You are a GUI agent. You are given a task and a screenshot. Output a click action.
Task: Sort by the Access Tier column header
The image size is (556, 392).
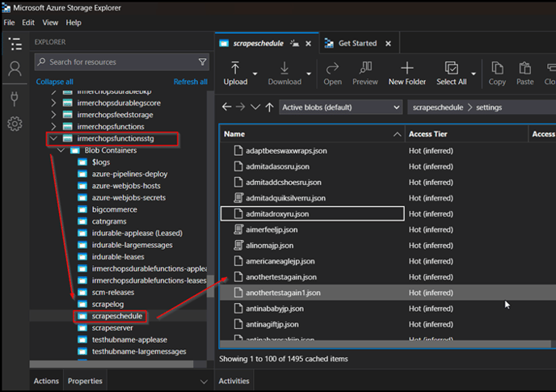[x=466, y=134]
